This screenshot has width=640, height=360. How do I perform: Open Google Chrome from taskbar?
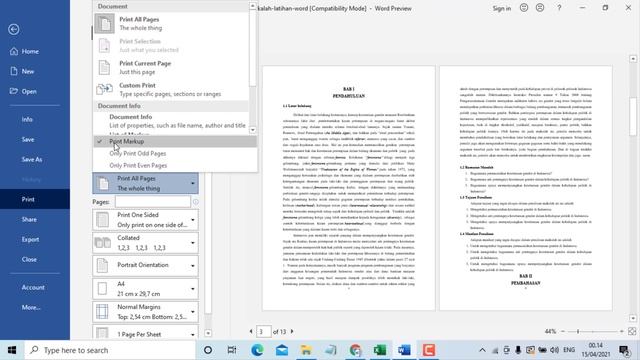[x=355, y=350]
